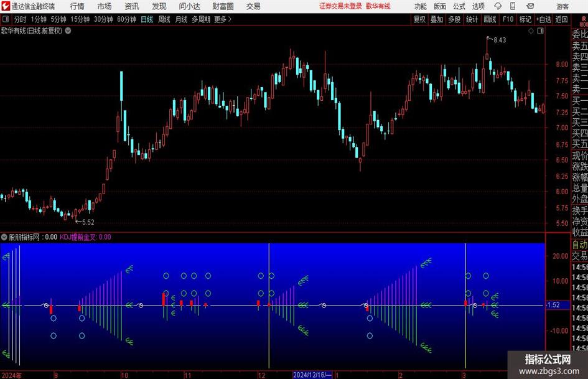Open the 行情 menu

(77, 6)
